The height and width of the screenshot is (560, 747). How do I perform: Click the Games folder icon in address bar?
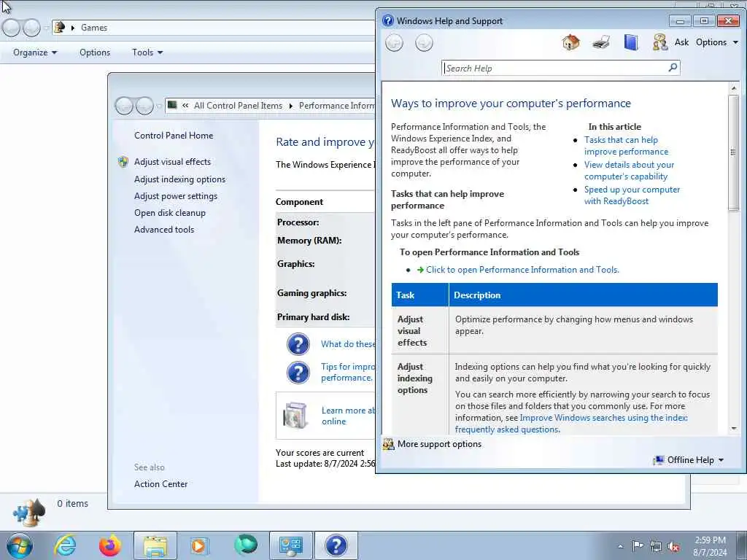tap(60, 27)
